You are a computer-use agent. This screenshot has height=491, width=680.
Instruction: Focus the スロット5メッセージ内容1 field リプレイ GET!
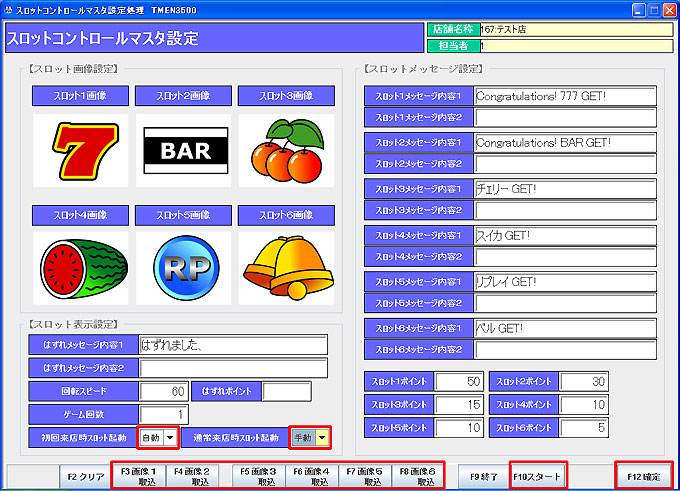(x=565, y=282)
